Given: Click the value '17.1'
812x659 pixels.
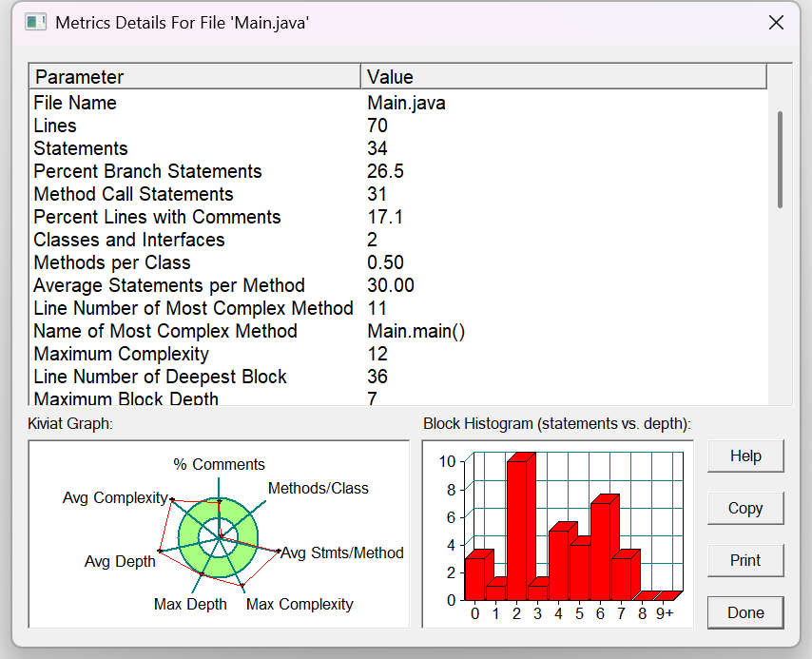Looking at the screenshot, I should coord(385,217).
